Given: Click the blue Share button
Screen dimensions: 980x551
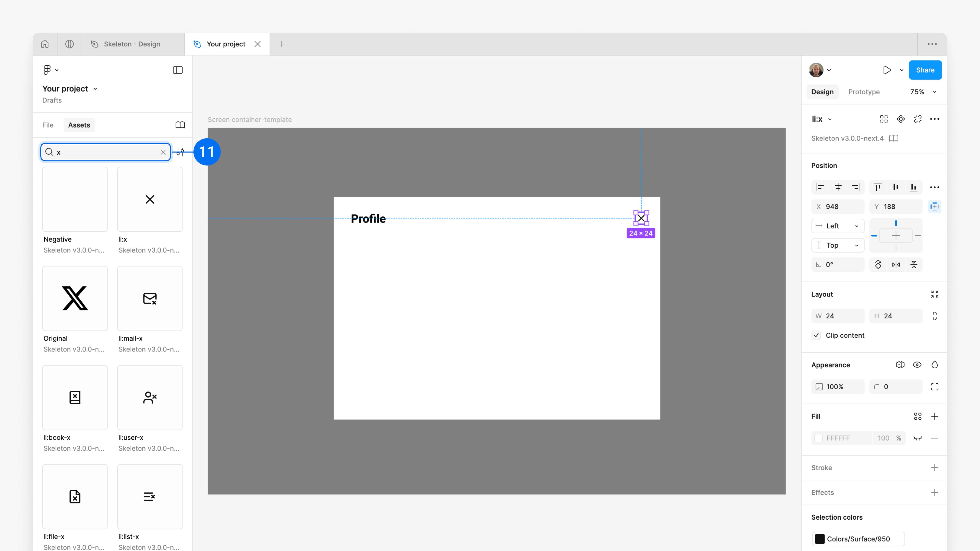Looking at the screenshot, I should pos(925,70).
